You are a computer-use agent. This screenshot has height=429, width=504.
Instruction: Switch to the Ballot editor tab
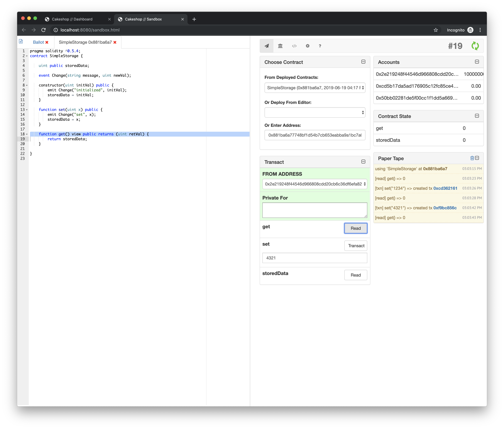click(x=38, y=42)
